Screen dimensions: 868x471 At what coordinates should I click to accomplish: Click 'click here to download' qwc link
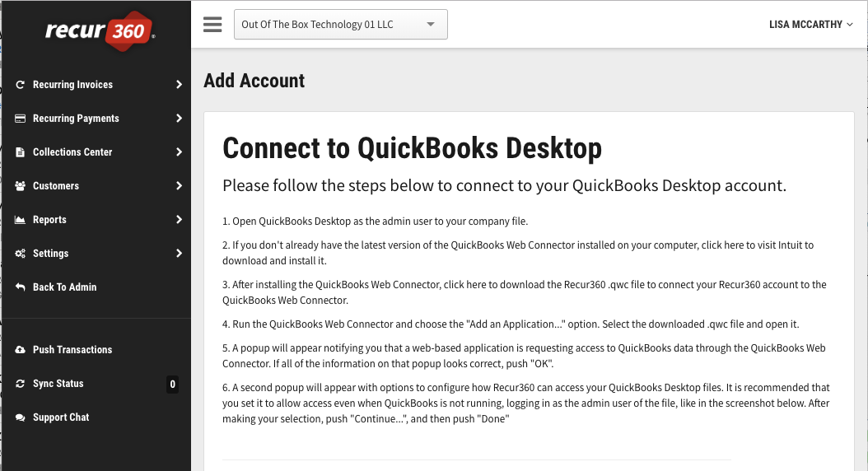[494, 284]
